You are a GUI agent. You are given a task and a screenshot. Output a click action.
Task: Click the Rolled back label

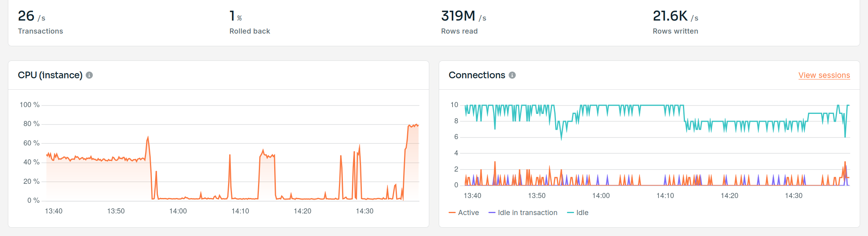tap(250, 31)
